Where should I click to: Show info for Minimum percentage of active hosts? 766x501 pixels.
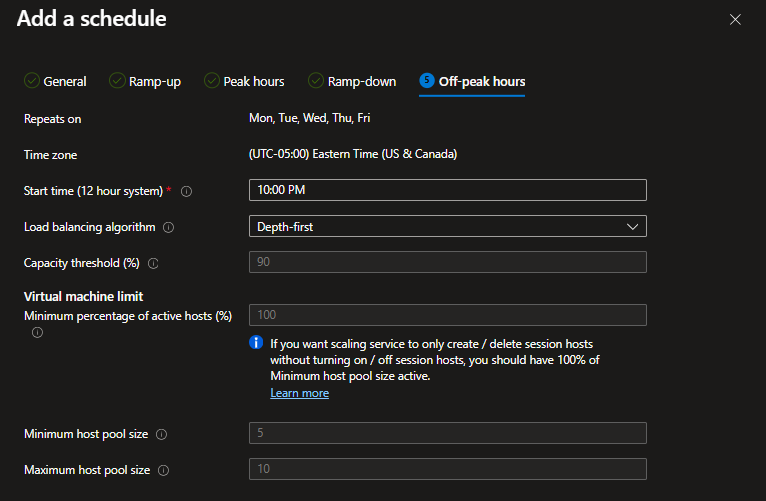[37, 333]
